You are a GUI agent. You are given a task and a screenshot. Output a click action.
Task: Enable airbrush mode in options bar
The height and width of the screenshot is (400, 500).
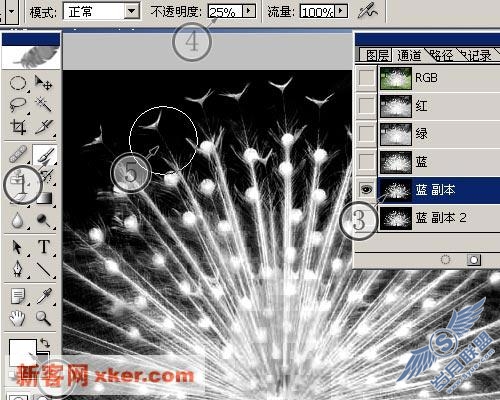point(368,12)
